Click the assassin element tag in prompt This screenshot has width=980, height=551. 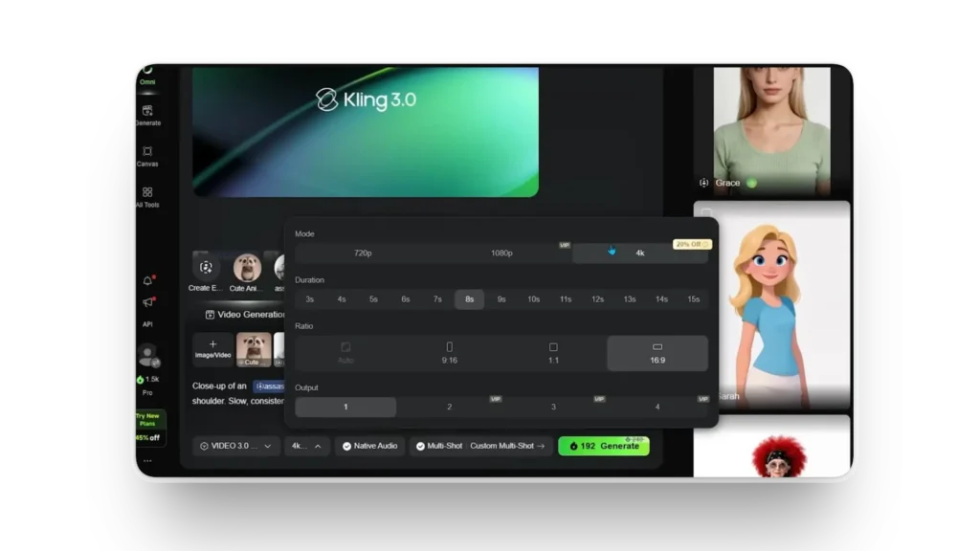coord(269,386)
